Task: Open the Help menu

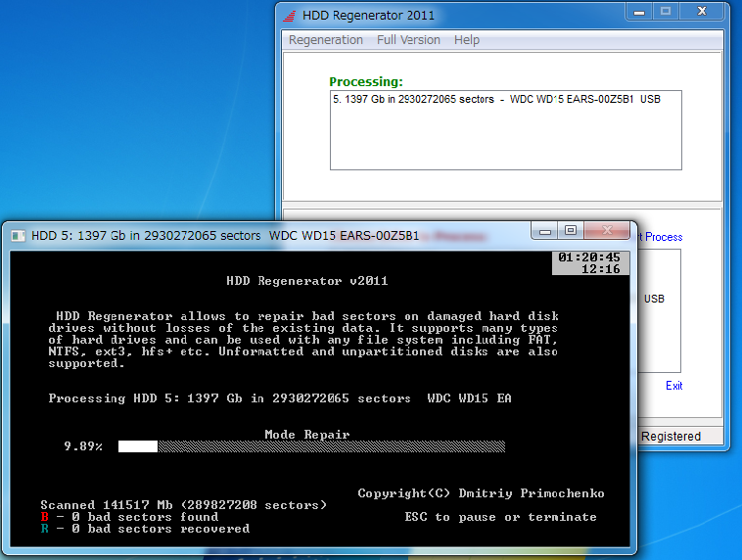Action: pyautogui.click(x=467, y=40)
